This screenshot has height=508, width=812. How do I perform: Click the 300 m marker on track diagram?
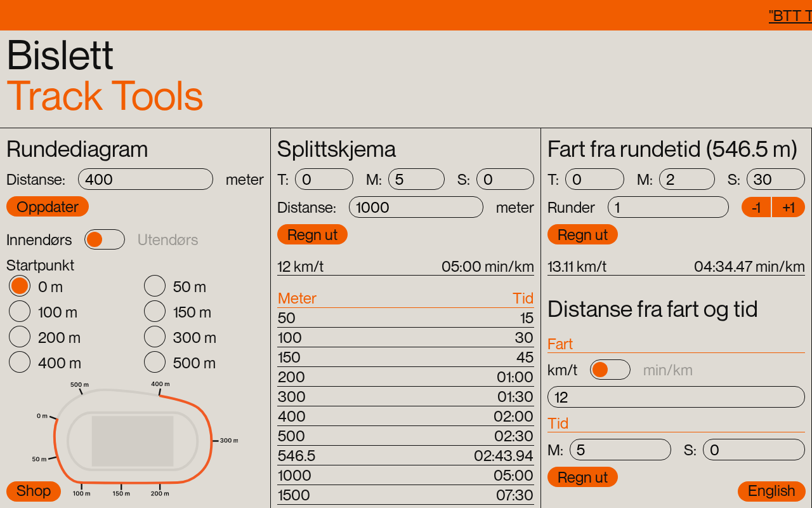coord(229,440)
